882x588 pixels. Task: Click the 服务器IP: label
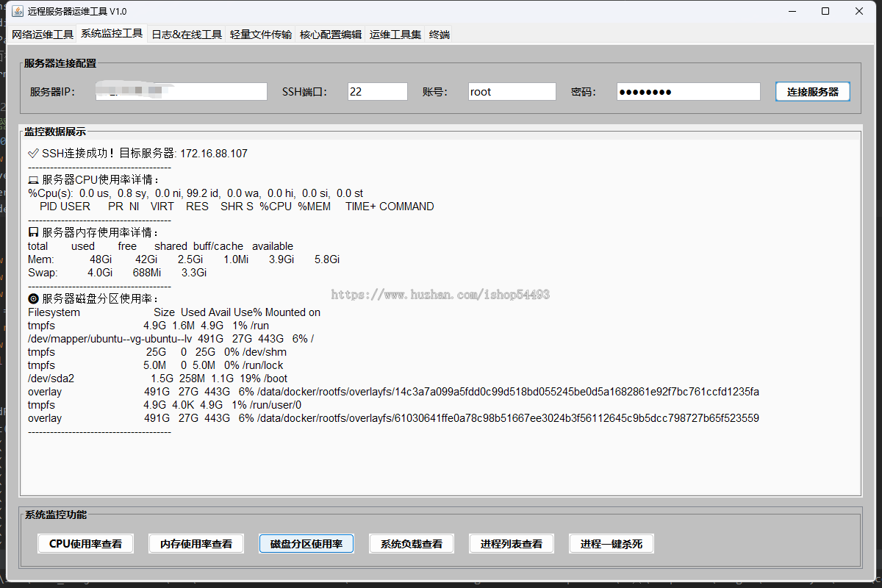click(x=53, y=92)
